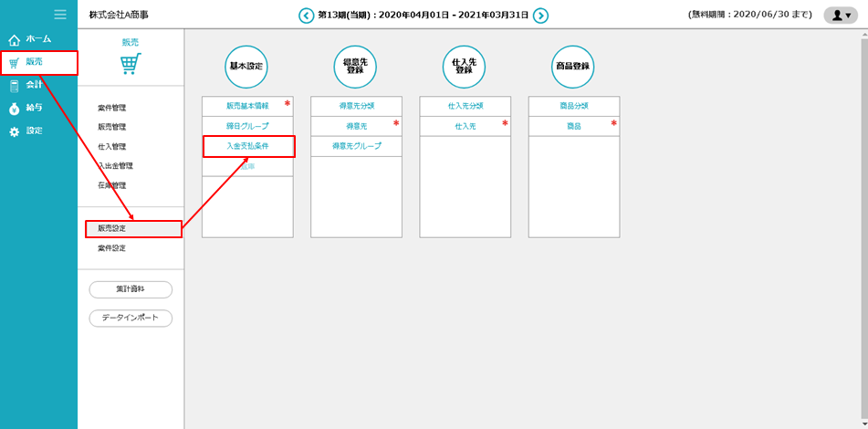Open 得意先グループ link

(356, 146)
